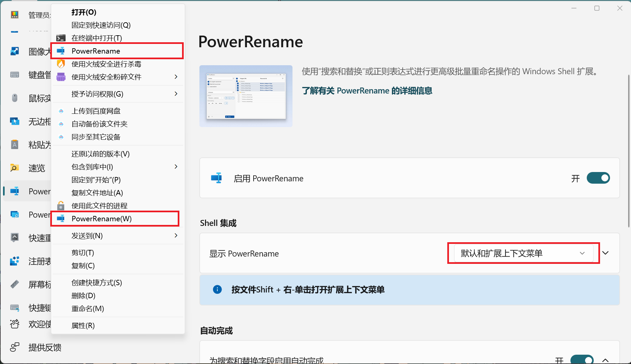Click 在终端中打开(T) menu entry
This screenshot has width=631, height=364.
pos(97,38)
